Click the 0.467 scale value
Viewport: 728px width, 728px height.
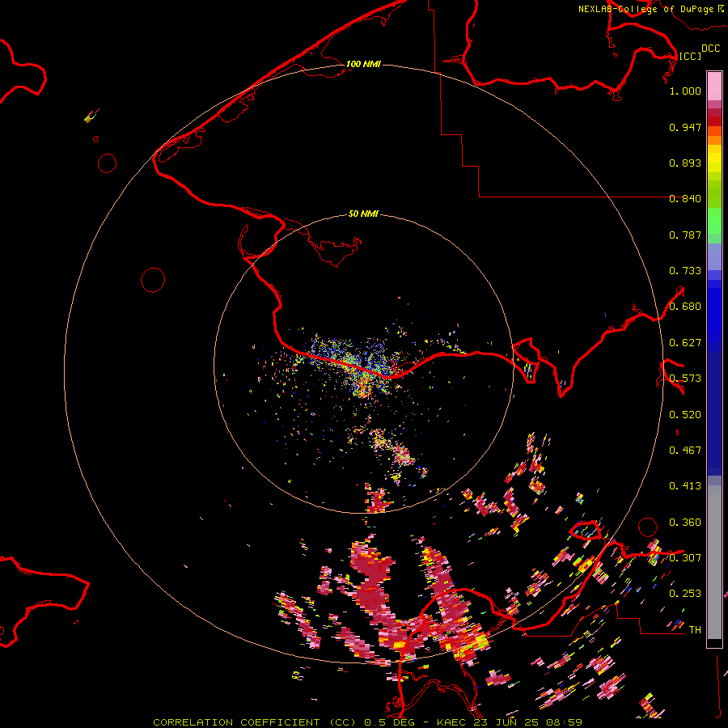tap(685, 451)
